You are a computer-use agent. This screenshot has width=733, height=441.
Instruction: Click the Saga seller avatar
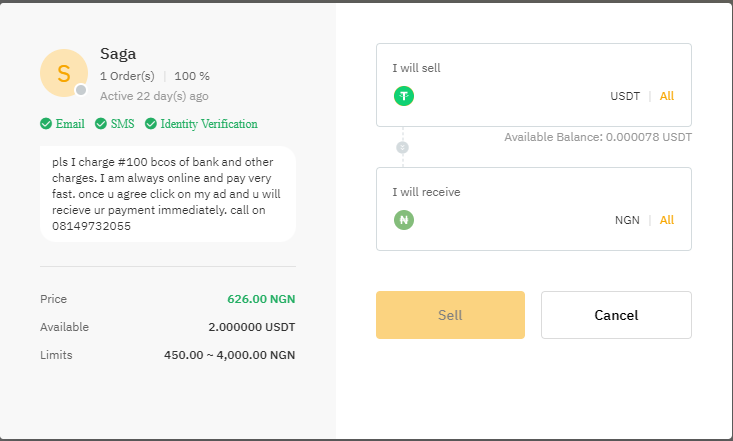click(64, 73)
